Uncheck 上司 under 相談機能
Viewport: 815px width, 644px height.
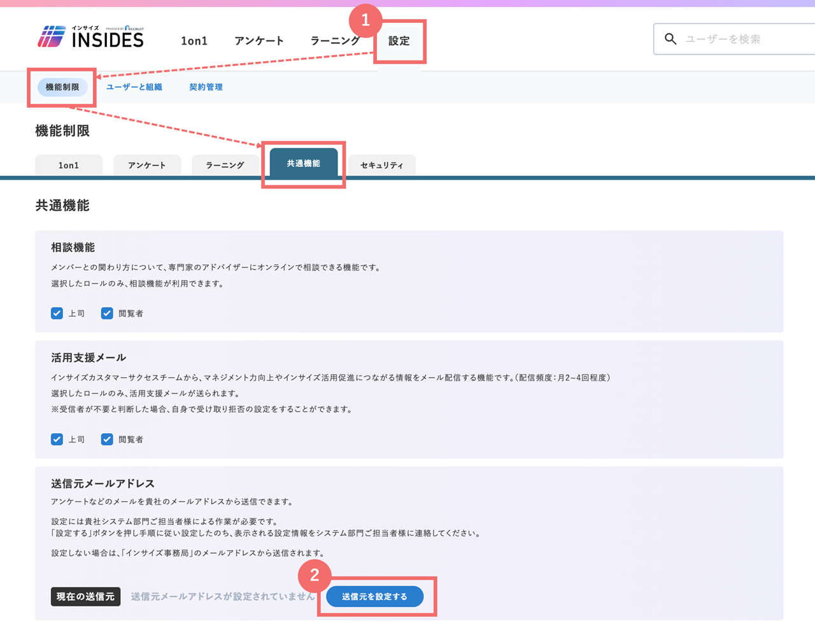coord(57,313)
